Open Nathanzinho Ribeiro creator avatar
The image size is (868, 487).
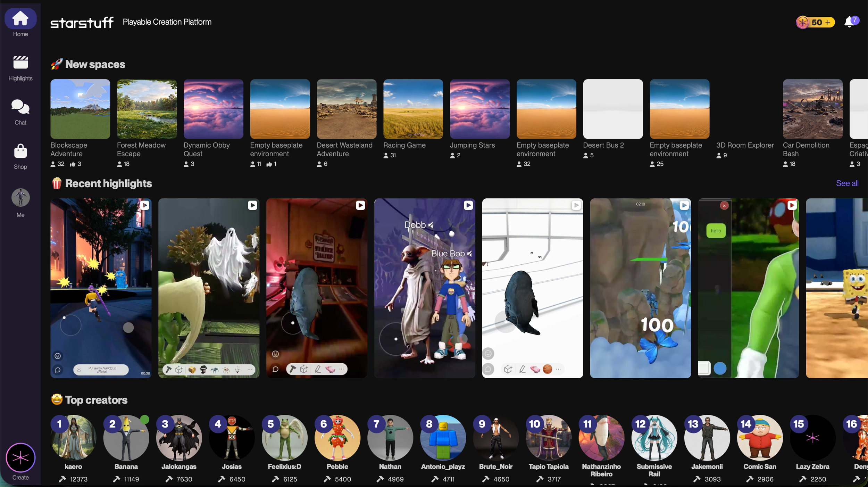point(601,438)
